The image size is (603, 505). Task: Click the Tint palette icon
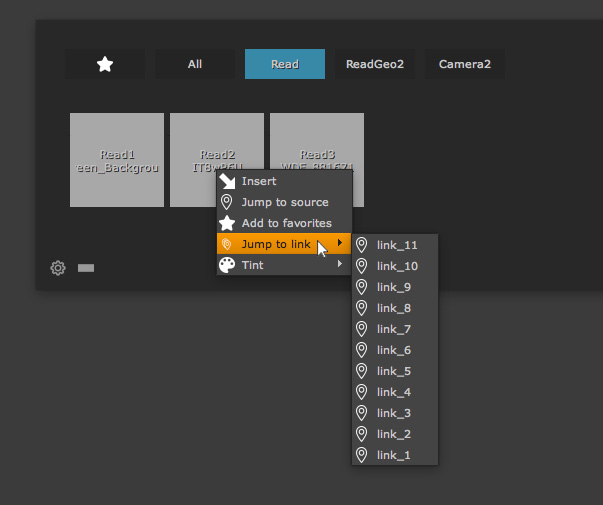(x=227, y=265)
